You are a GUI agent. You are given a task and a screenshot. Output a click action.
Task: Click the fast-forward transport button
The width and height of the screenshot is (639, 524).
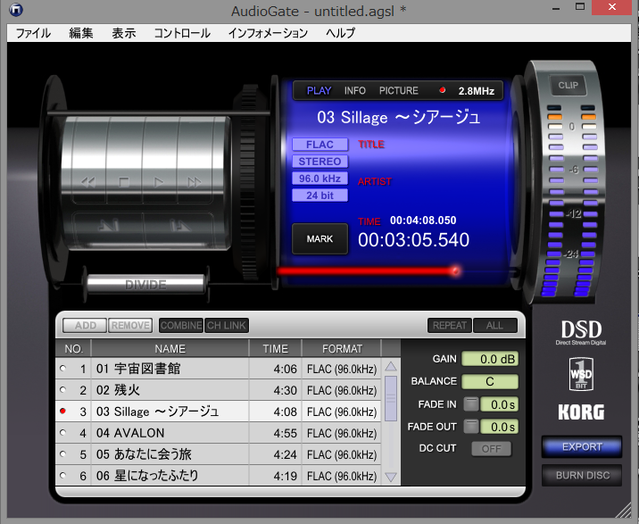click(x=194, y=182)
